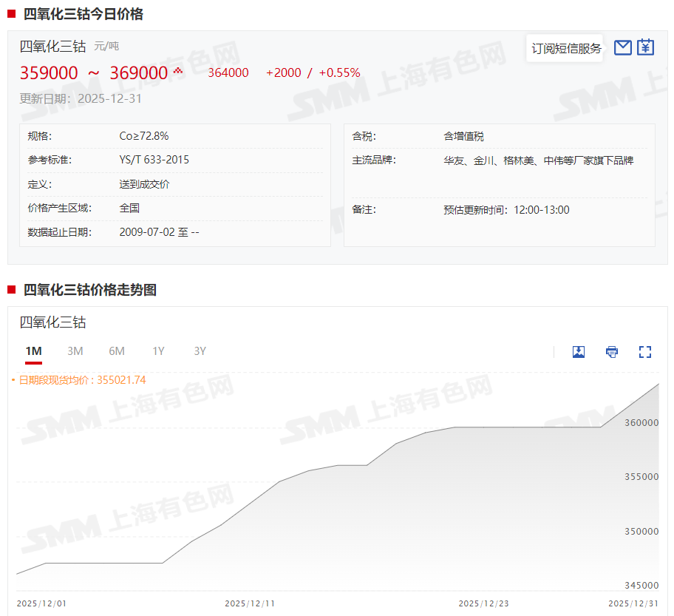Viewport: 674px width, 616px height.
Task: Click the 2025/12/11 date axis label
Action: (250, 603)
